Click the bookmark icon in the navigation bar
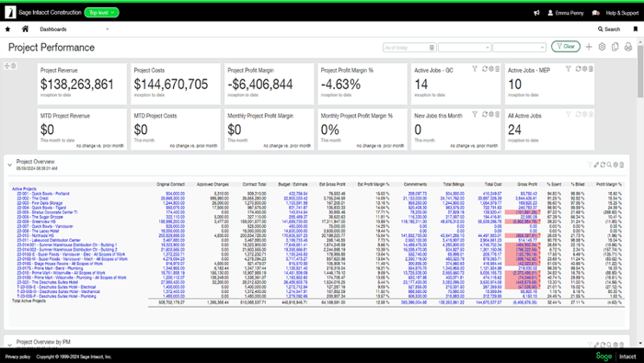 click(636, 29)
